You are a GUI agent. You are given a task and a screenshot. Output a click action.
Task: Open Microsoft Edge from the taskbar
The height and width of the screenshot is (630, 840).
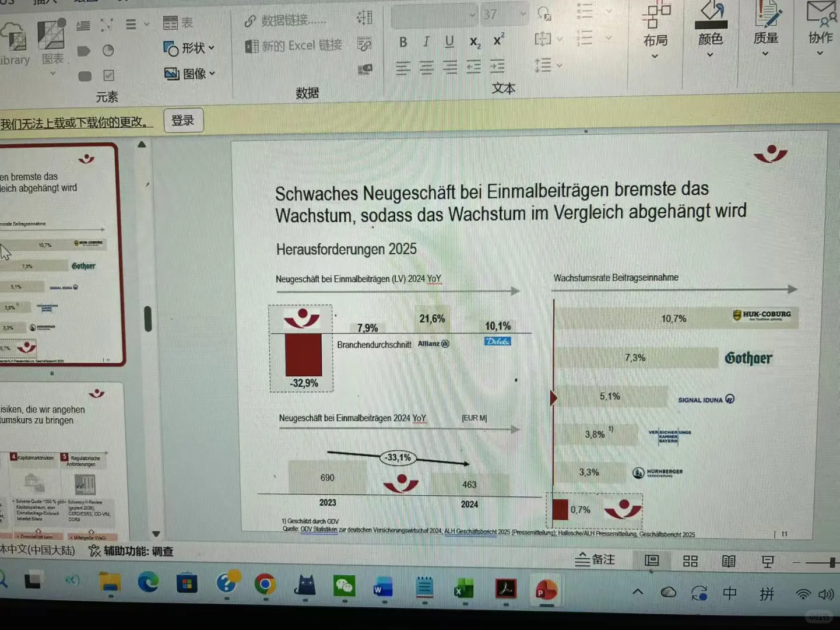pyautogui.click(x=148, y=582)
